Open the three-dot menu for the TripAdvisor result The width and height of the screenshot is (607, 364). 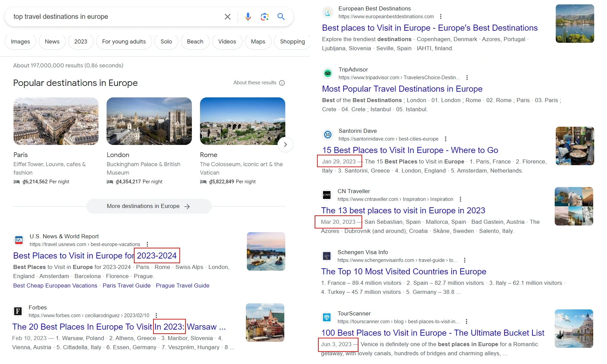click(467, 78)
